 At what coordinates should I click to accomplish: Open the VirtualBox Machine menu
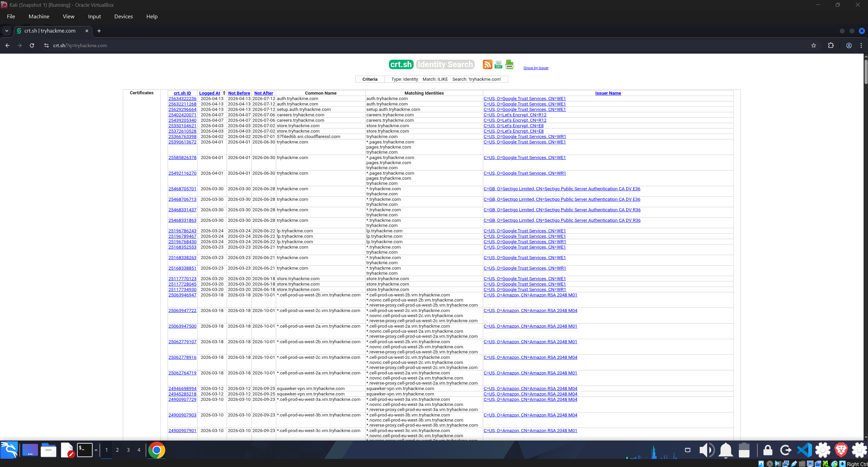point(39,16)
